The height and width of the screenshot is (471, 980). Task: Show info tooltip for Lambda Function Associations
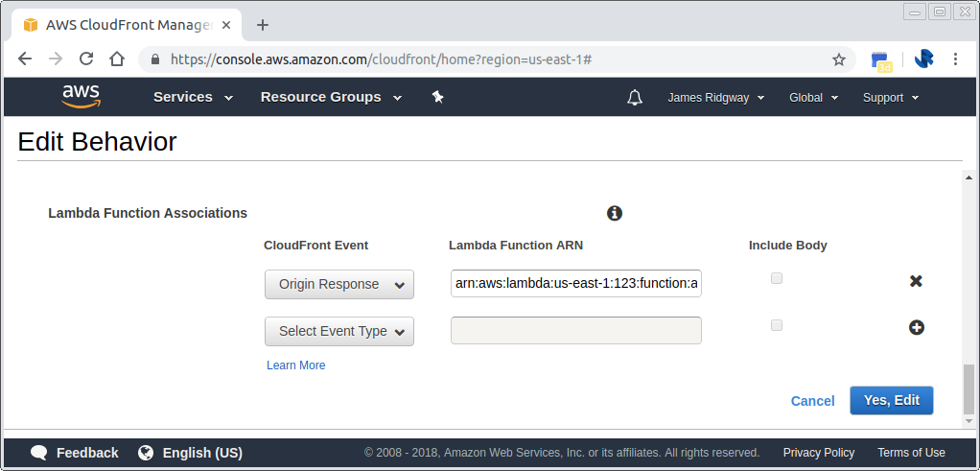[x=615, y=213]
